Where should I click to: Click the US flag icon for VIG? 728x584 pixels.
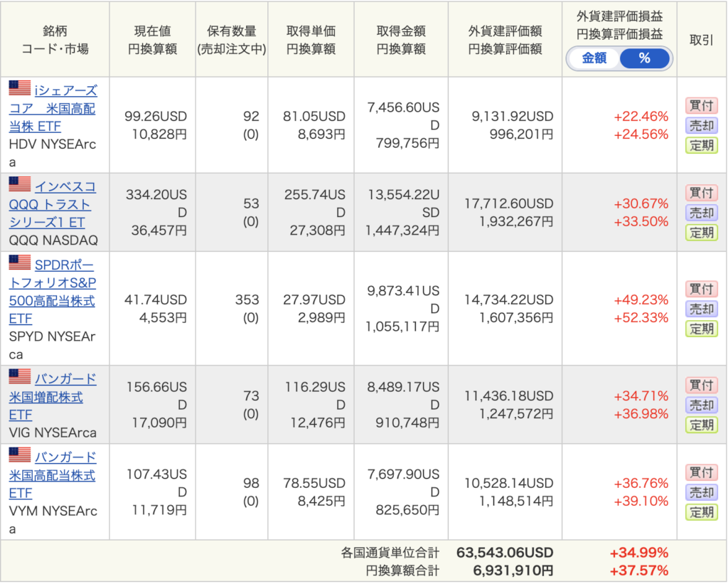coord(19,376)
